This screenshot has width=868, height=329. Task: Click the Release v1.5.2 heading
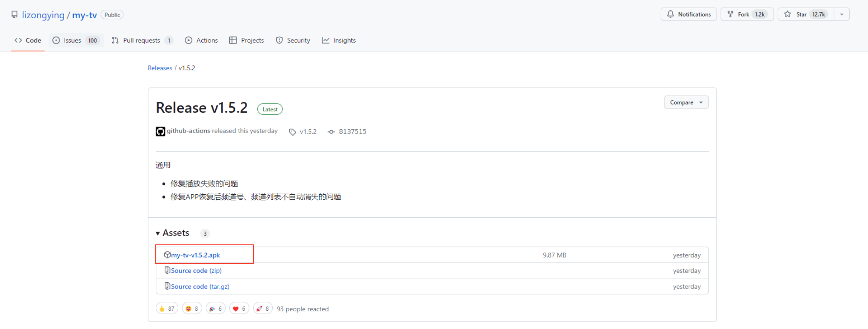tap(202, 108)
